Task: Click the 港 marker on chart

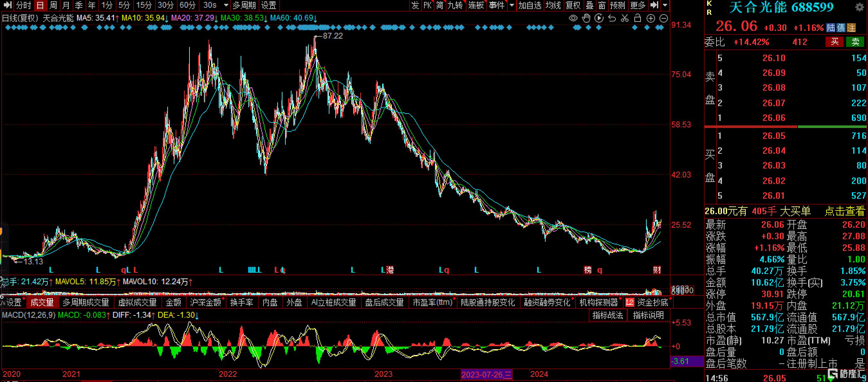Action: coord(390,270)
